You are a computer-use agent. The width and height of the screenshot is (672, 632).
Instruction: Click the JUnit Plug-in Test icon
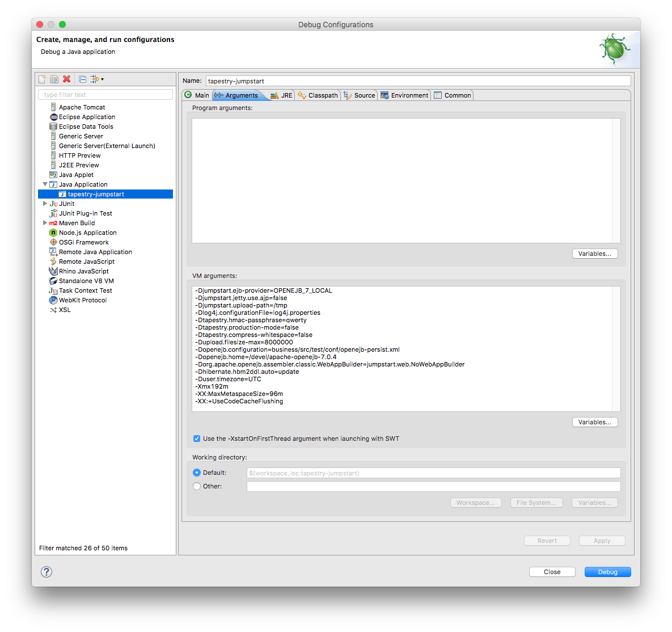click(x=53, y=213)
